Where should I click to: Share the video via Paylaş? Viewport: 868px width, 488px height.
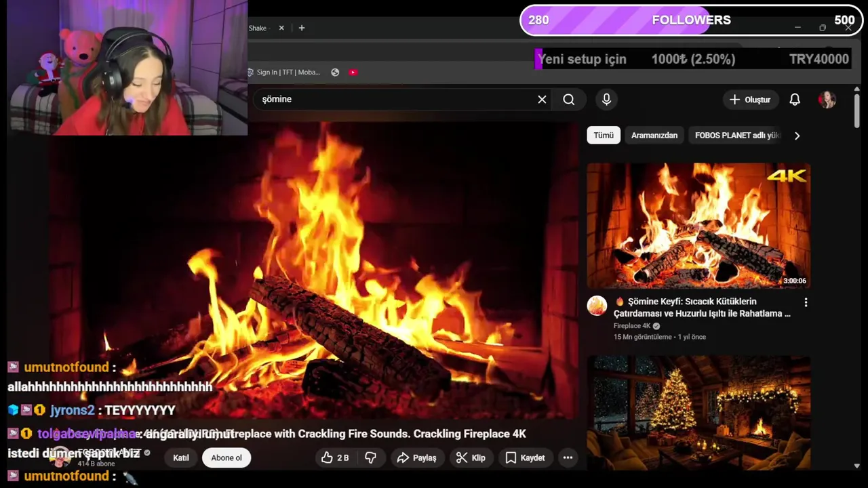[416, 458]
